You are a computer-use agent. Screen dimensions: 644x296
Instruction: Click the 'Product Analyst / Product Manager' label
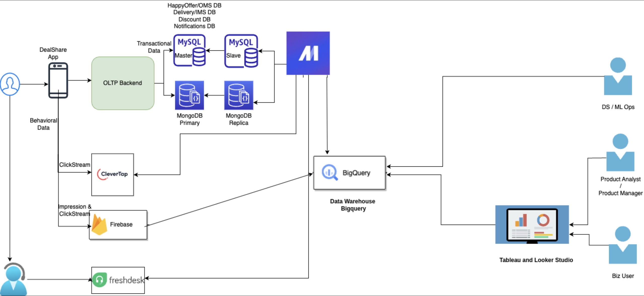click(x=621, y=186)
